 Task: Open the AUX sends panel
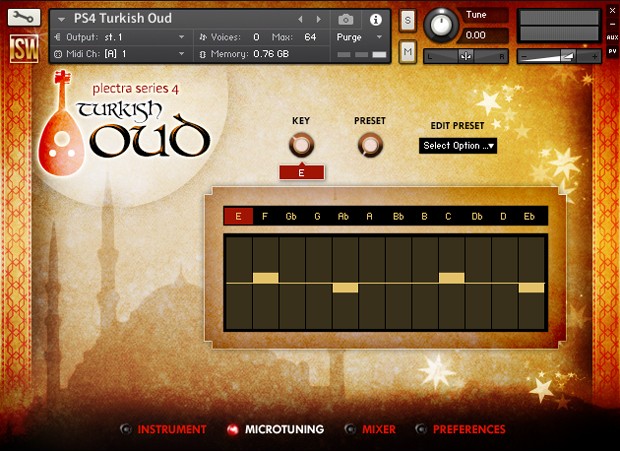click(x=612, y=38)
